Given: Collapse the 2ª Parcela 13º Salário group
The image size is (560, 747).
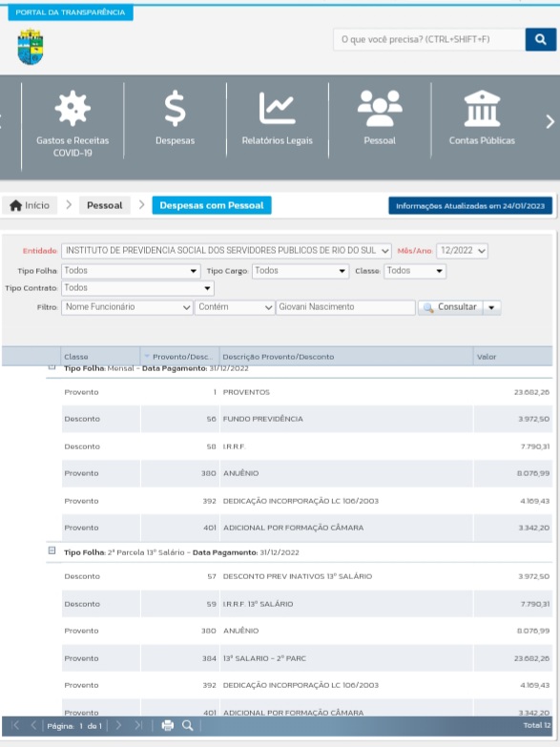Looking at the screenshot, I should 52,551.
